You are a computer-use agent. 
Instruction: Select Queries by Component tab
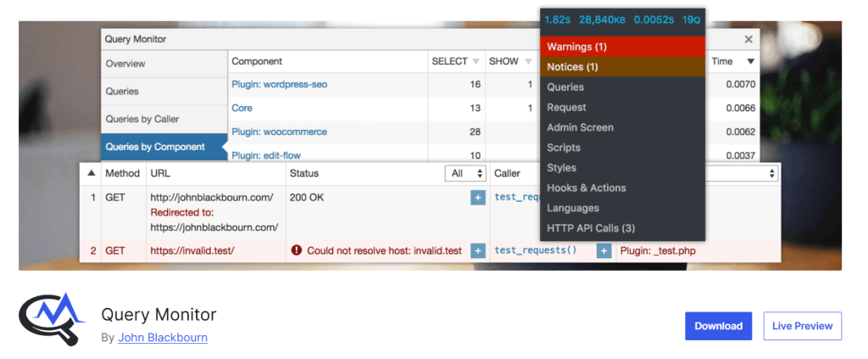164,147
